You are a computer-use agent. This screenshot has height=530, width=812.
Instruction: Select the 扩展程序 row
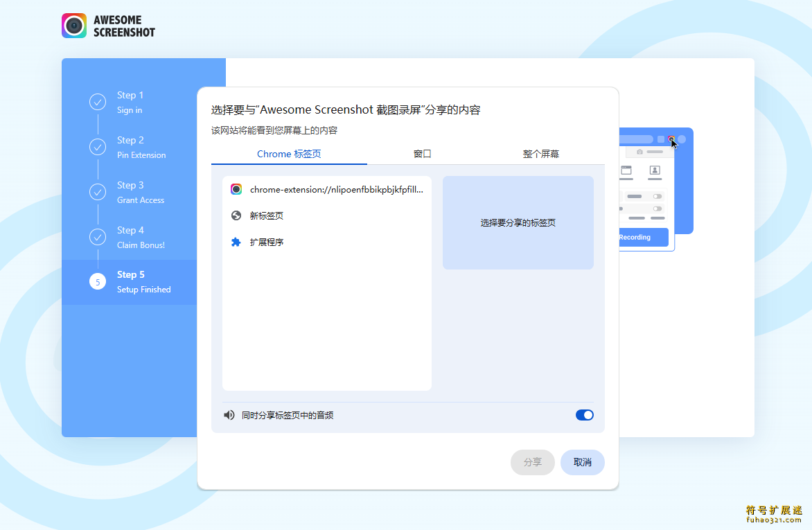[327, 242]
